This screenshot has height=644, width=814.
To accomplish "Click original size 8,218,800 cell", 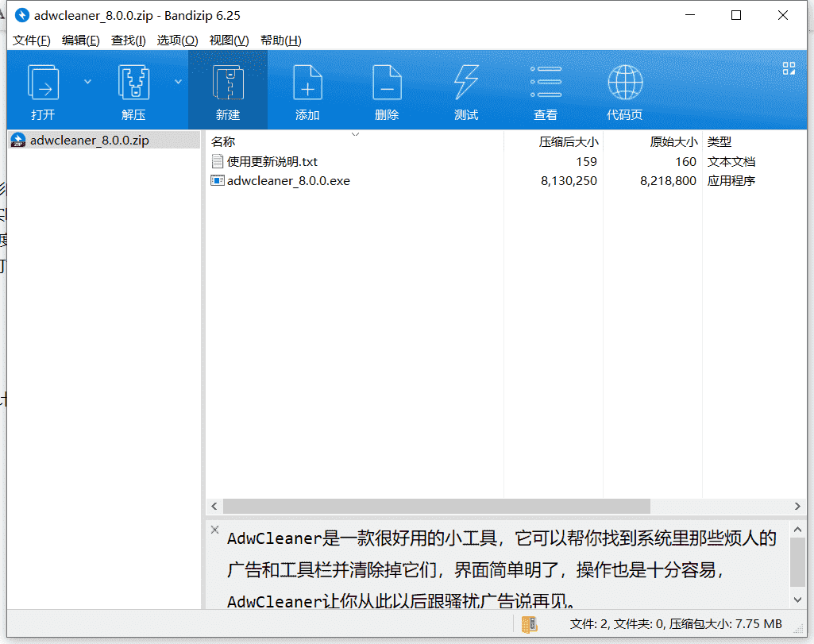I will click(x=668, y=180).
